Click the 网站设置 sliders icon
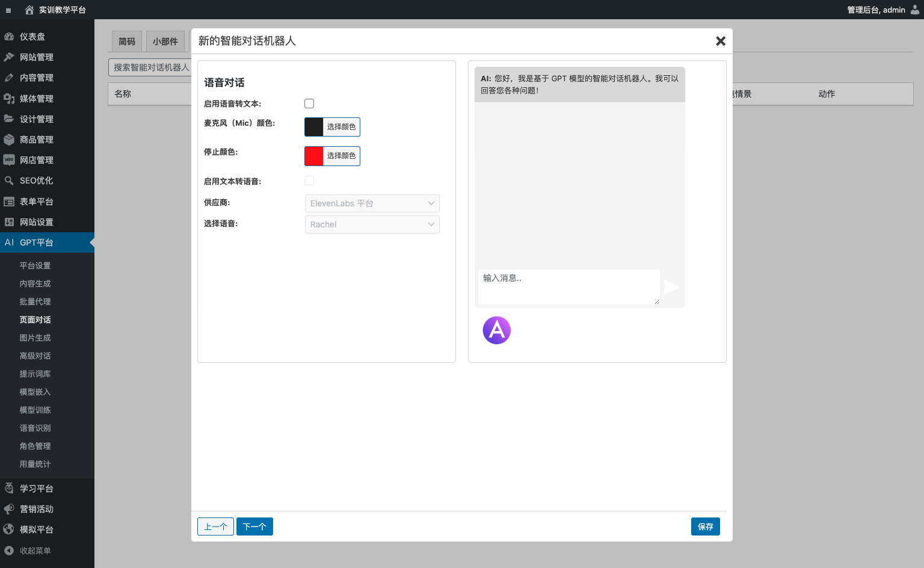This screenshot has height=568, width=924. tap(9, 222)
